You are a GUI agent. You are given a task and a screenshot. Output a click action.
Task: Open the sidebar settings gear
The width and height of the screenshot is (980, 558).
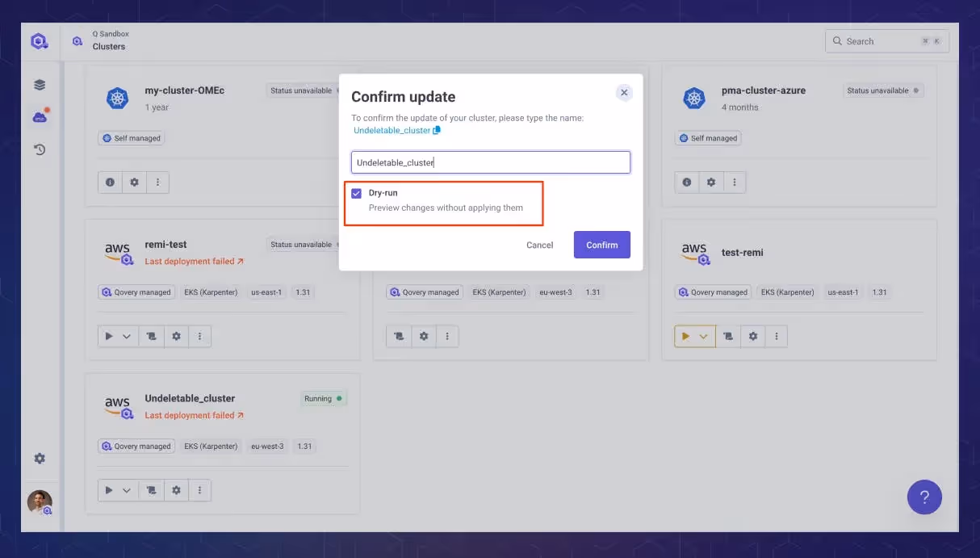(40, 459)
